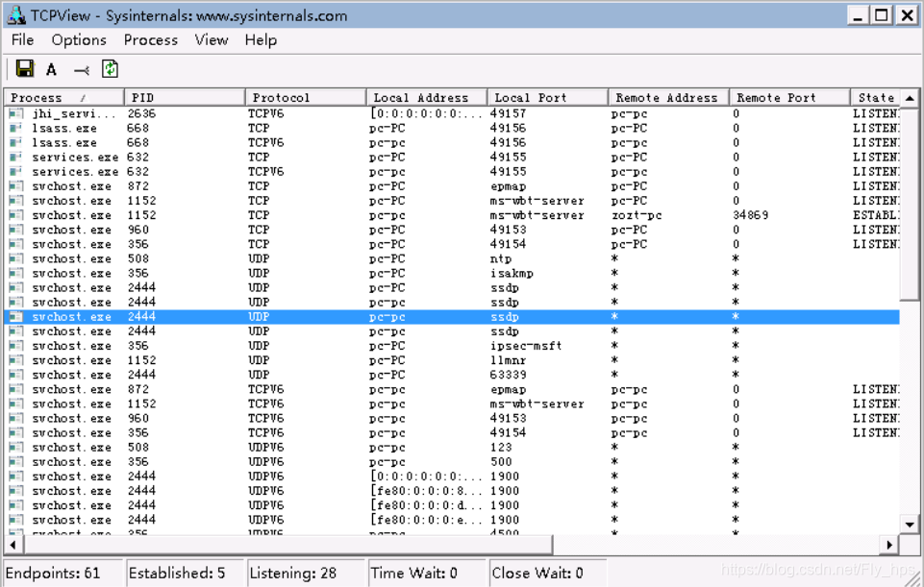Open the Options menu

pyautogui.click(x=79, y=40)
